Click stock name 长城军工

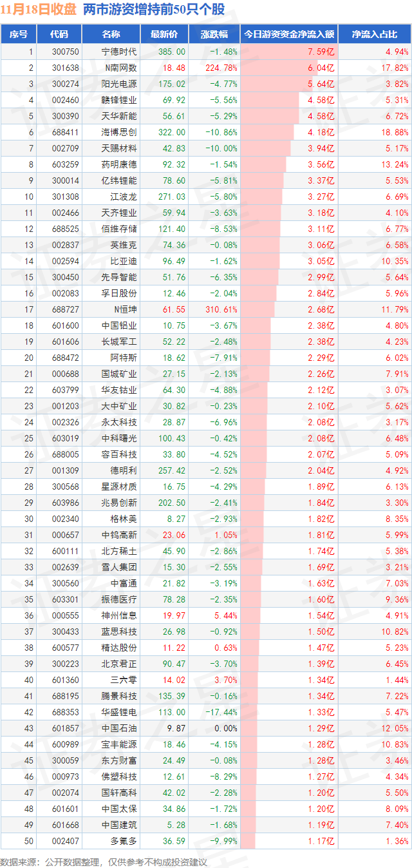pyautogui.click(x=120, y=342)
